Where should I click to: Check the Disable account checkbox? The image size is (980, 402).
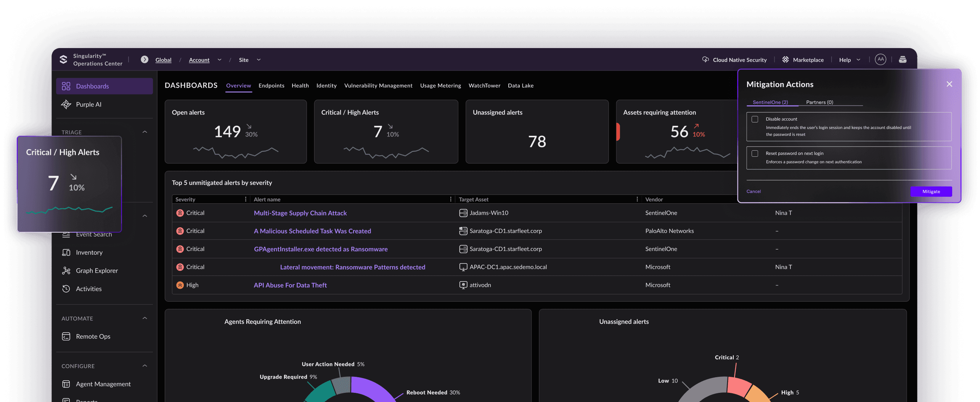[755, 119]
